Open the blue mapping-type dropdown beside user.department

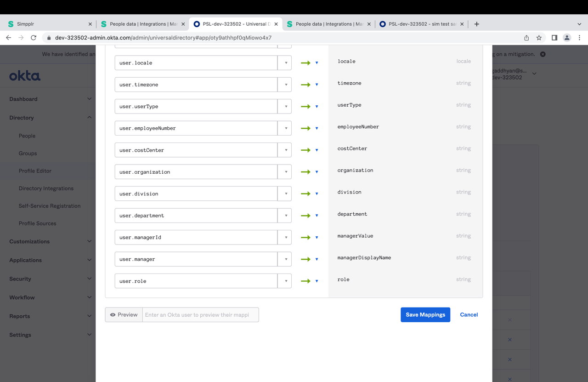pyautogui.click(x=317, y=215)
